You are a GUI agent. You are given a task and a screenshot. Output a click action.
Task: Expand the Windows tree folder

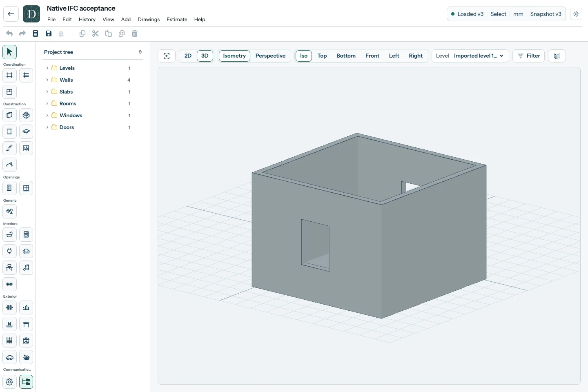tap(47, 116)
